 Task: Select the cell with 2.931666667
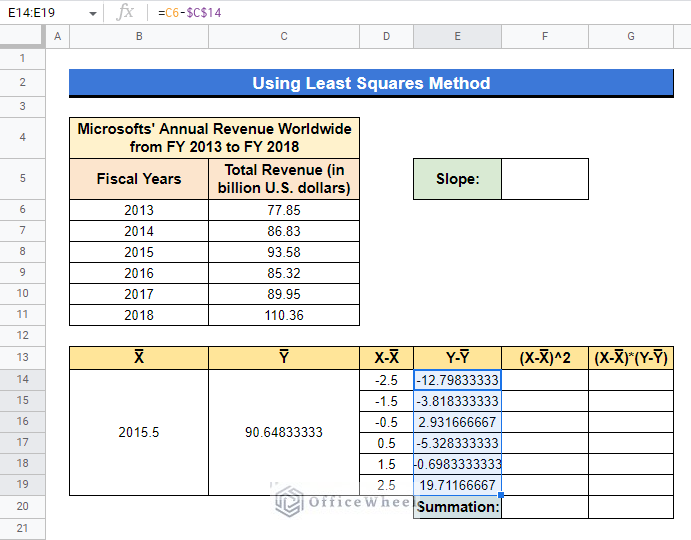pyautogui.click(x=457, y=422)
